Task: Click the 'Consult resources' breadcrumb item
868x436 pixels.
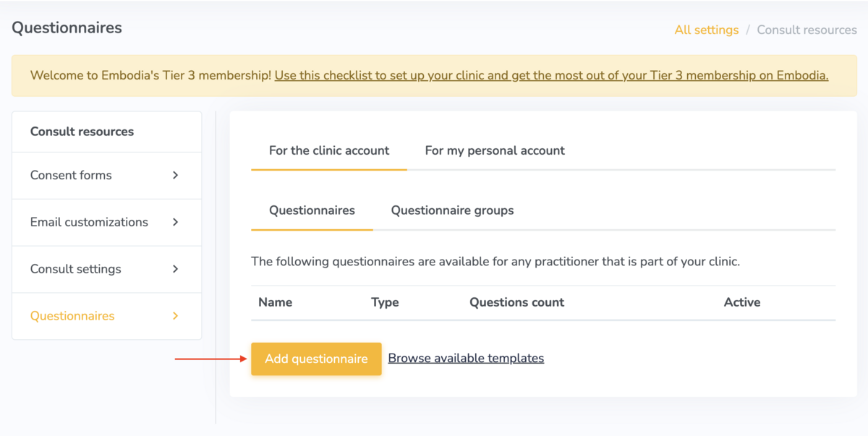Action: [807, 30]
